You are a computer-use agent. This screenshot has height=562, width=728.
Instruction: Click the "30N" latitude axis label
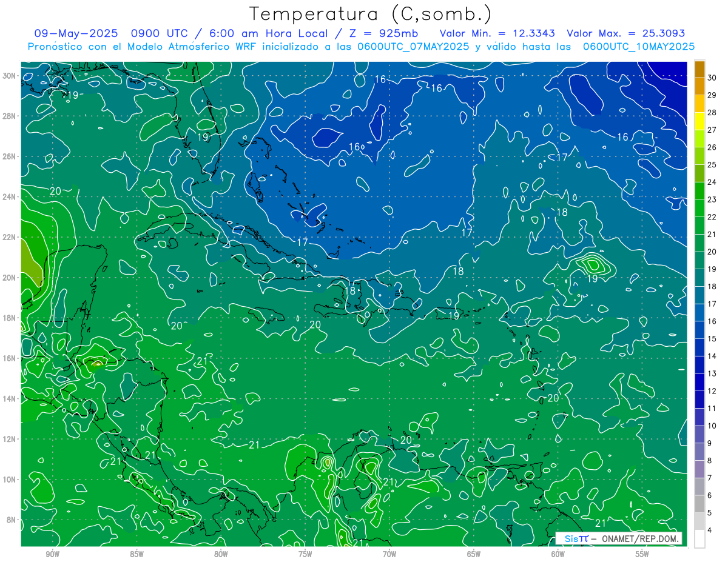10,76
